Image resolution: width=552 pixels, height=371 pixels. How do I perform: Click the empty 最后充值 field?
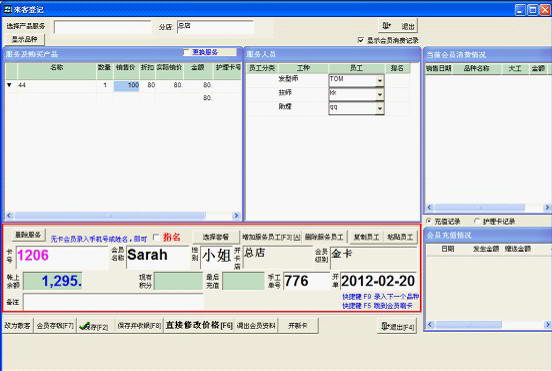pyautogui.click(x=243, y=281)
